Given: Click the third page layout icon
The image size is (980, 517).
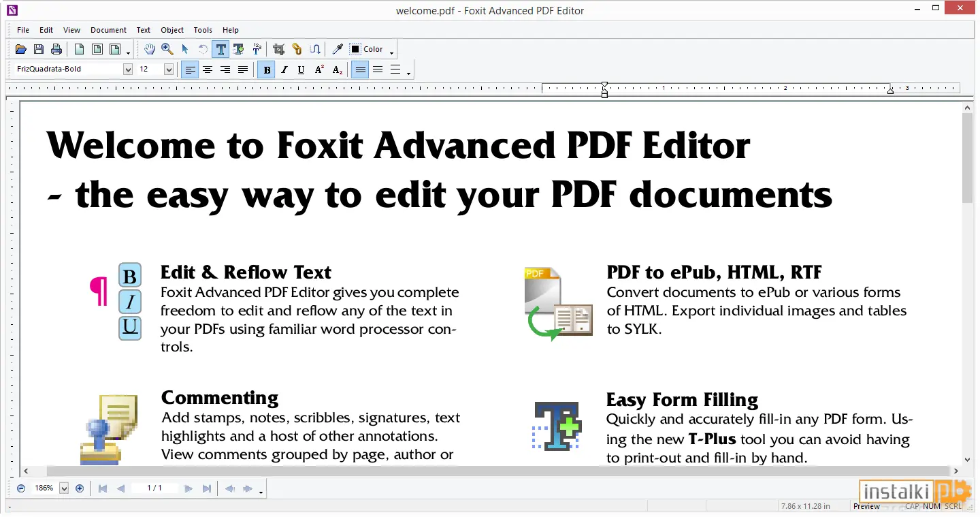Looking at the screenshot, I should 115,49.
